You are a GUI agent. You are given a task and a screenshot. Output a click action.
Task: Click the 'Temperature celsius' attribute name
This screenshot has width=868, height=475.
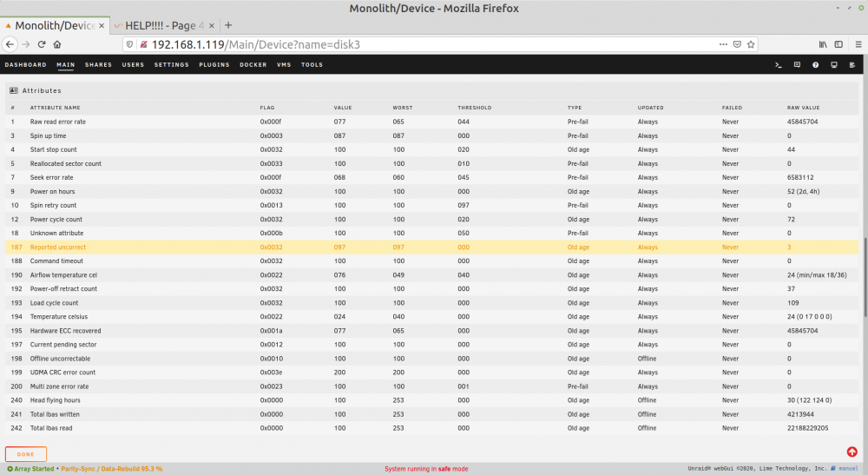[59, 317]
